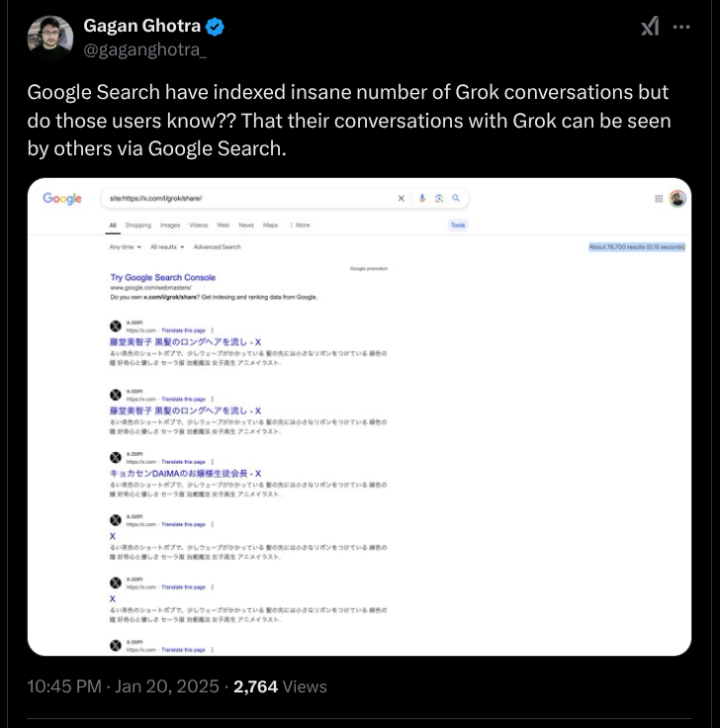The height and width of the screenshot is (728, 720).
Task: Expand the Any time filter dropdown
Action: 126,246
